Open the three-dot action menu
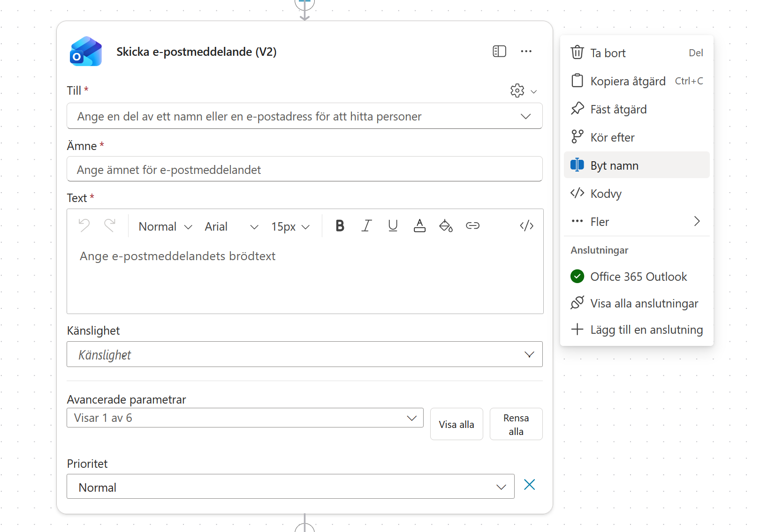The image size is (760, 532). [x=526, y=51]
